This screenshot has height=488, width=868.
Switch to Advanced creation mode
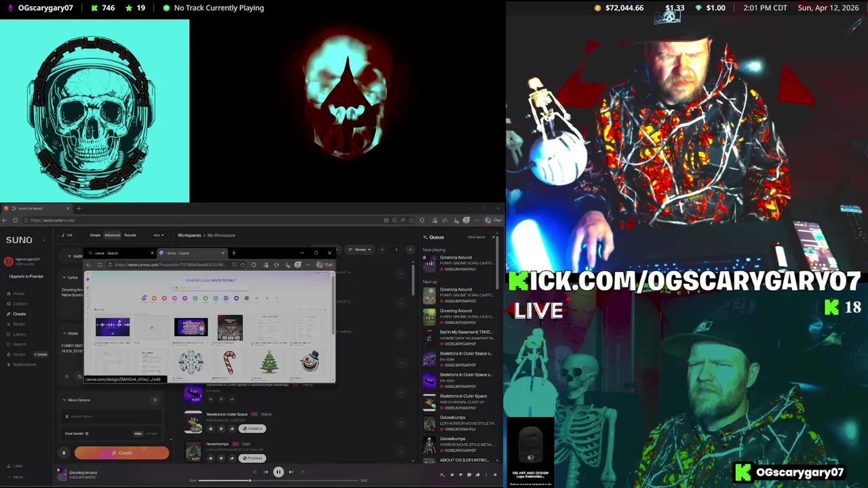113,235
